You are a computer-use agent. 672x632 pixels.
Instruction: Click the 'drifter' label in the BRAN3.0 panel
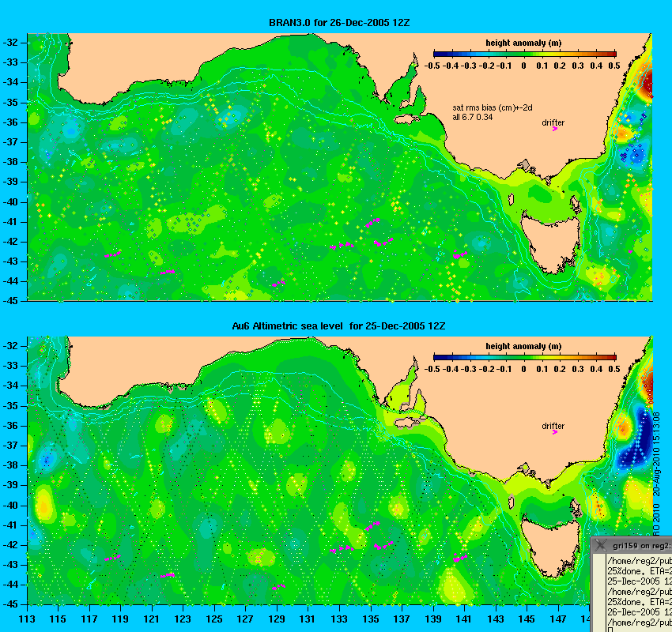point(553,122)
